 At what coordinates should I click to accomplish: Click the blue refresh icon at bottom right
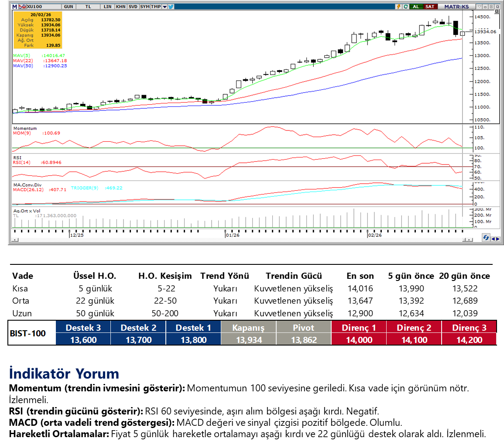(486, 237)
